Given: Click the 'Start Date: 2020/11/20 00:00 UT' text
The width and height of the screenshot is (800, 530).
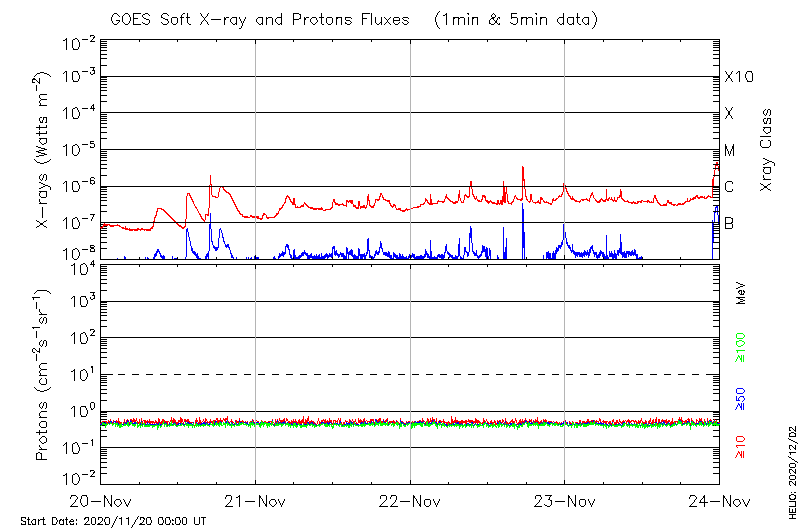Looking at the screenshot, I should (x=113, y=522).
